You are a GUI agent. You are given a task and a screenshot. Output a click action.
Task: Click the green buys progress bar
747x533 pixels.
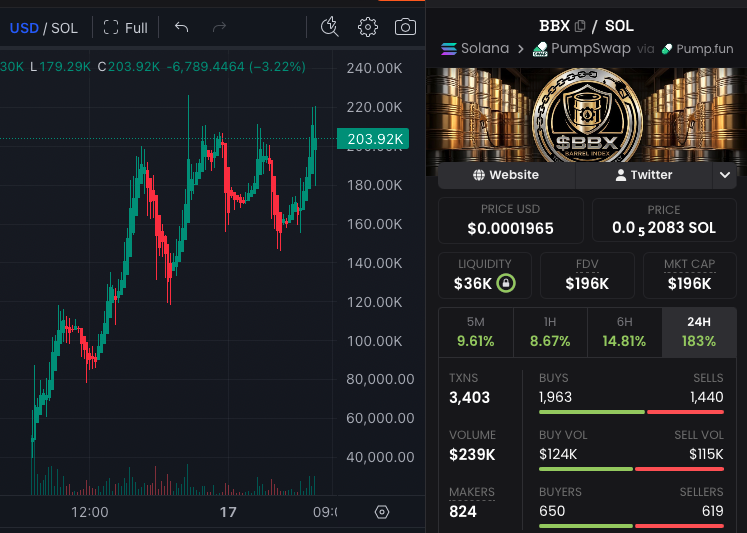tap(592, 412)
